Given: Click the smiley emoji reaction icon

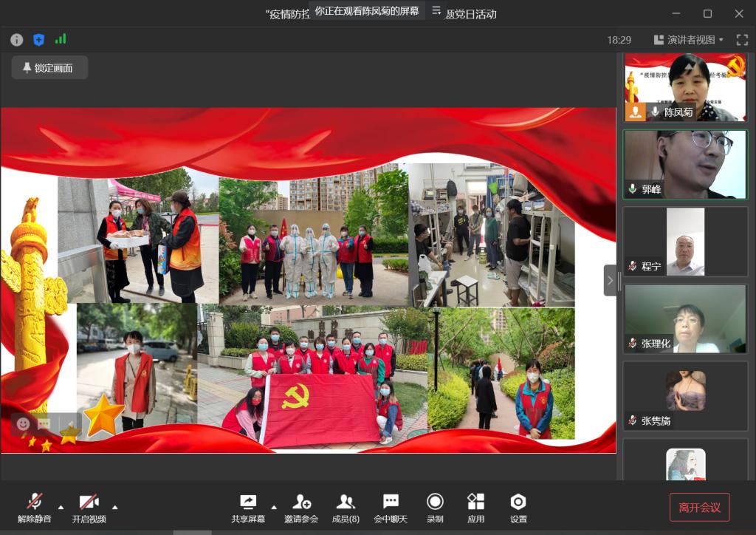Looking at the screenshot, I should tap(23, 423).
